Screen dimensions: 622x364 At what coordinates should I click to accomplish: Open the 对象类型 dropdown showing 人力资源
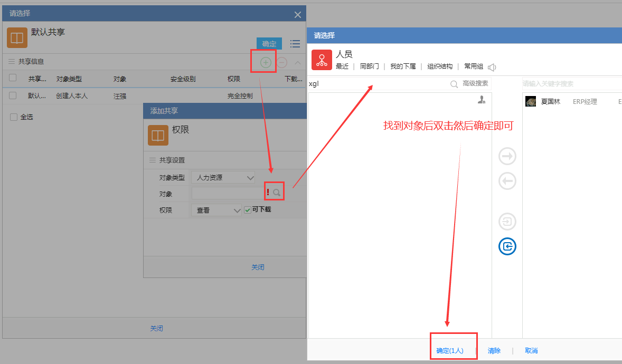[x=223, y=178]
